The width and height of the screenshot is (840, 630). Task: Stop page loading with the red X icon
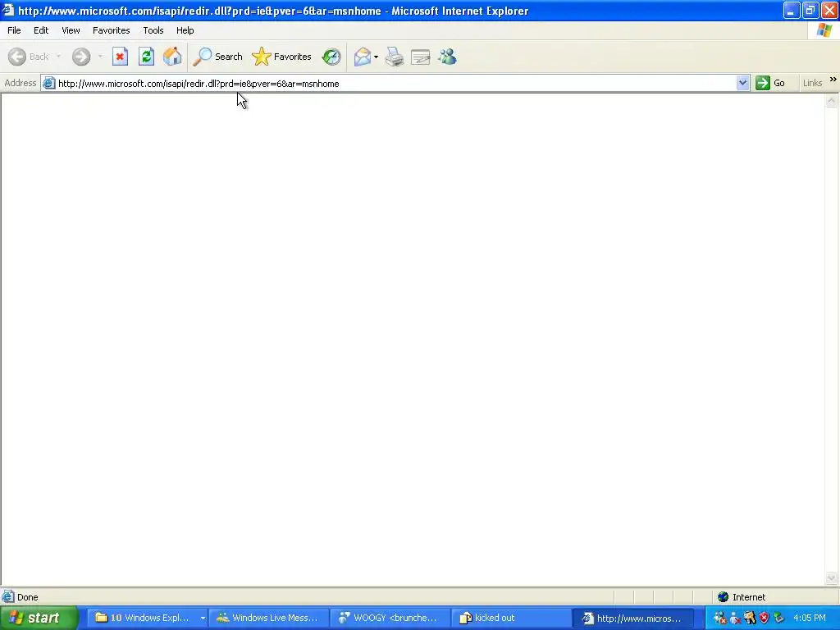coord(120,57)
